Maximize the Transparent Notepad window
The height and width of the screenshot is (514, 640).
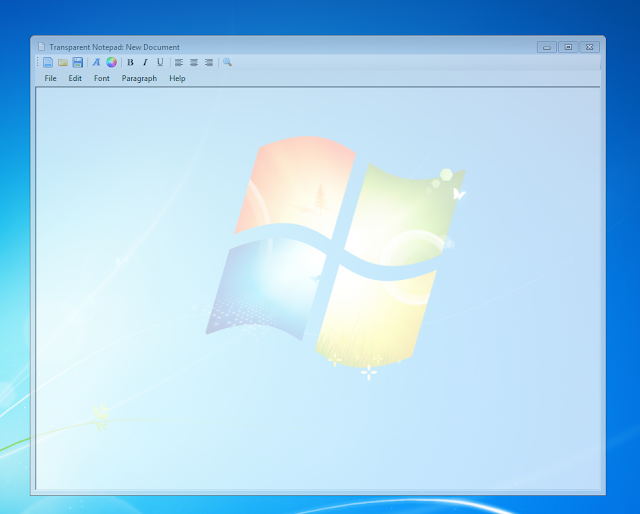(568, 47)
